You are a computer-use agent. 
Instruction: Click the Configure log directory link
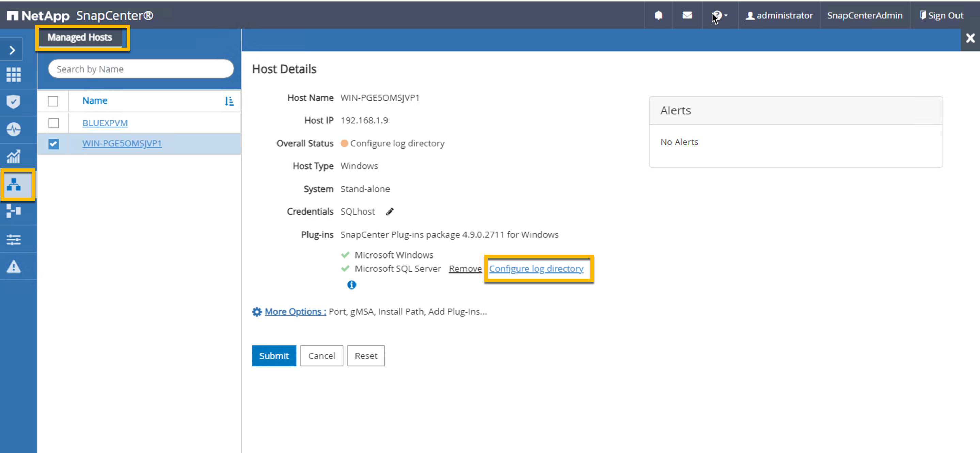(536, 269)
